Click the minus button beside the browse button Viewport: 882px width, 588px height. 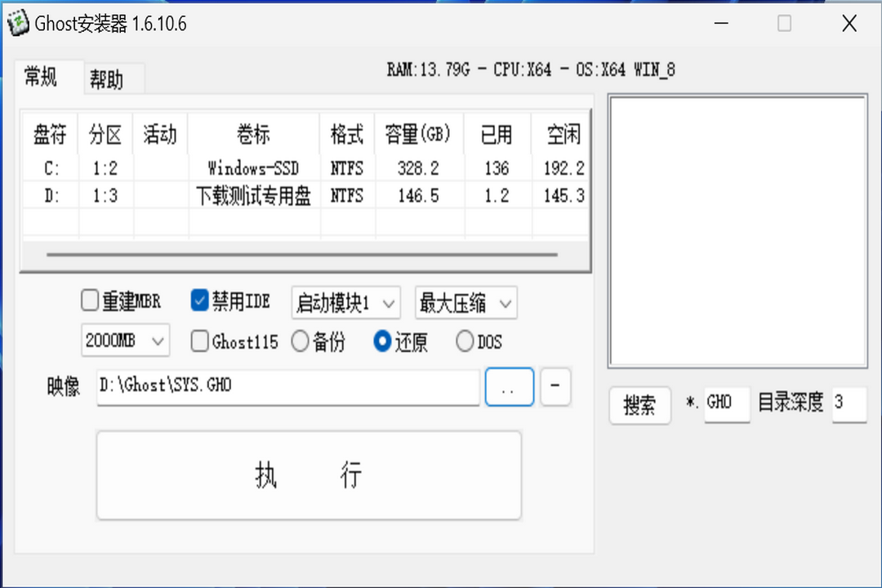coord(555,386)
